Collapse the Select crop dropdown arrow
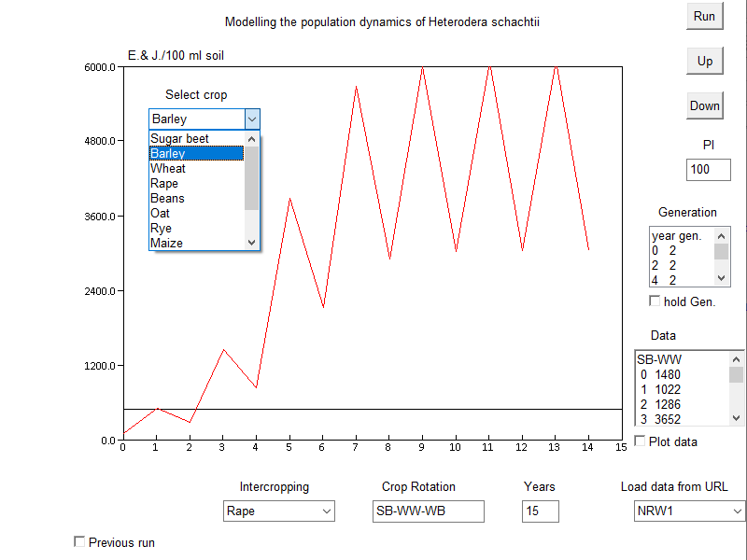747x560 pixels. (x=251, y=119)
